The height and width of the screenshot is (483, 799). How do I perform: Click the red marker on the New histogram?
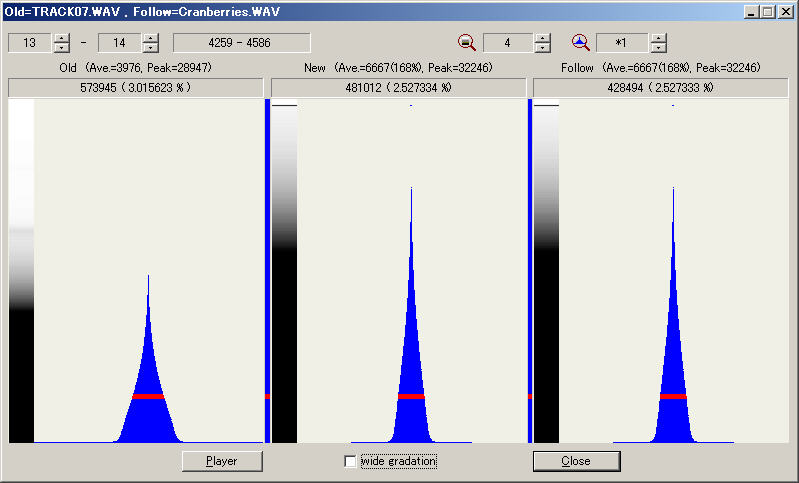(411, 396)
